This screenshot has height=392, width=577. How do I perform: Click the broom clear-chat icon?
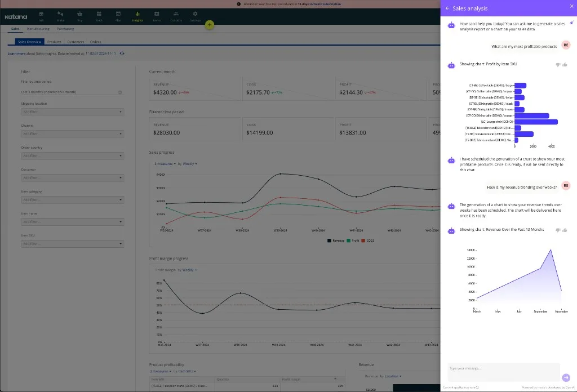(x=572, y=23)
